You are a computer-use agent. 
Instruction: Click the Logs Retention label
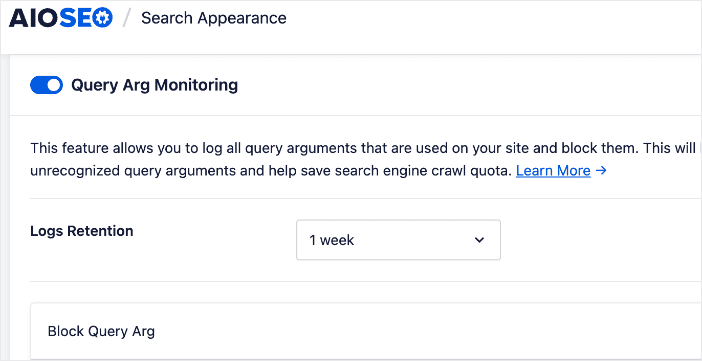click(x=82, y=231)
